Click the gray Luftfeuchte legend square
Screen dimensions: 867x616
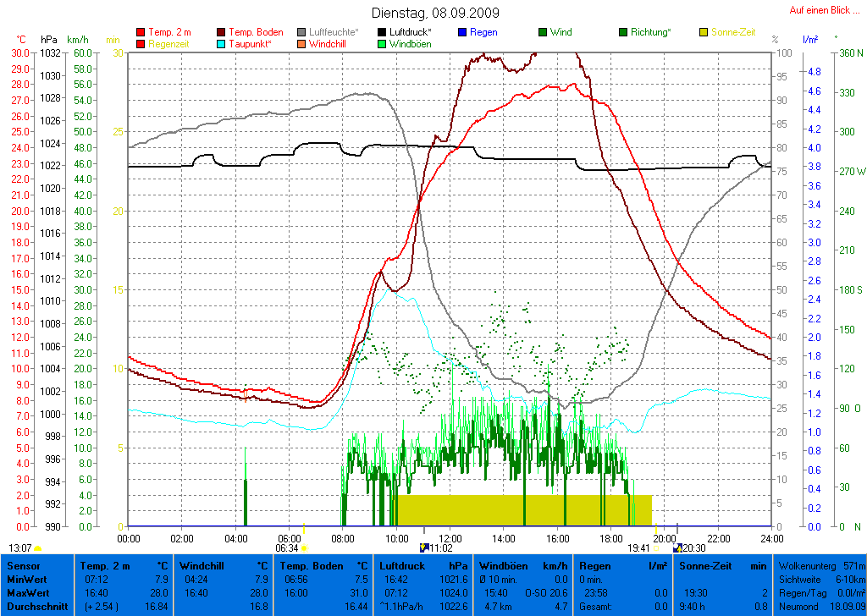(x=302, y=32)
